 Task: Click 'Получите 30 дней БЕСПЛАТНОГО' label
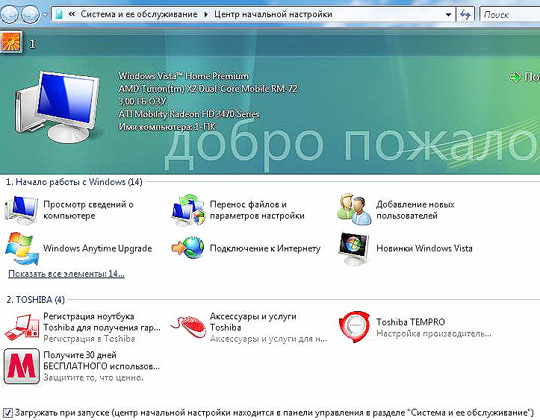point(101,360)
